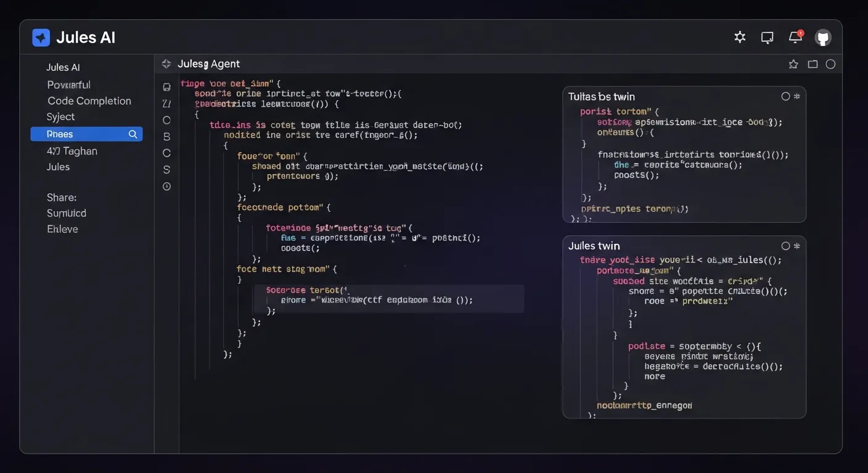Expand the hash menu on Jules twin panel

pos(797,246)
